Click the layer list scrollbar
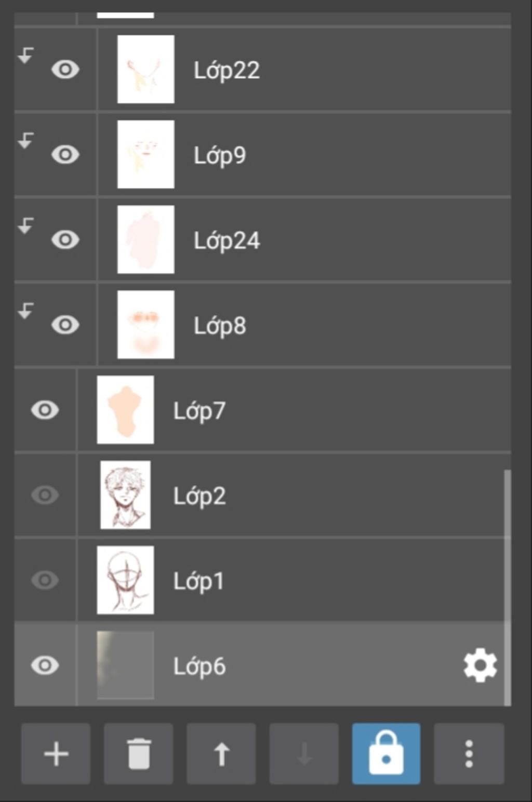 pos(508,587)
